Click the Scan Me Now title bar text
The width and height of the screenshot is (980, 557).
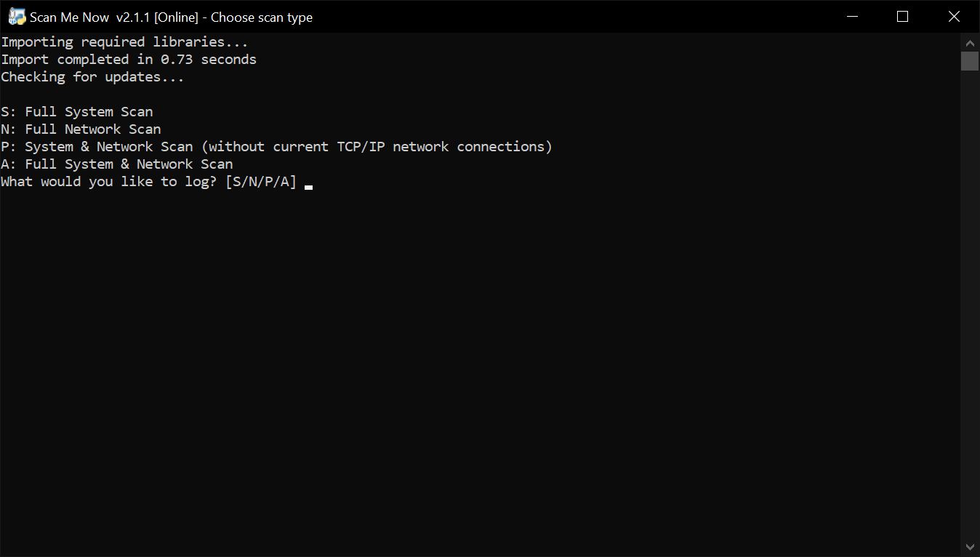pyautogui.click(x=171, y=17)
